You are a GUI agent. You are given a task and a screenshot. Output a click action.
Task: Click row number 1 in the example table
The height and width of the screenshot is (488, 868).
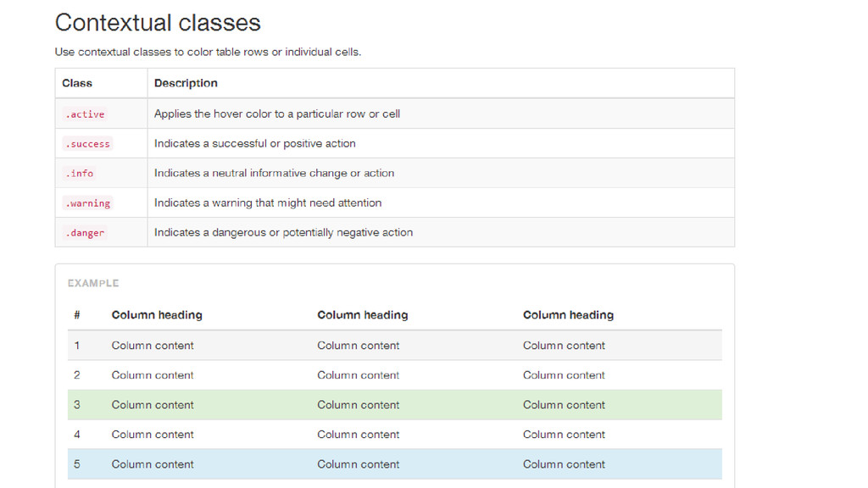click(395, 346)
